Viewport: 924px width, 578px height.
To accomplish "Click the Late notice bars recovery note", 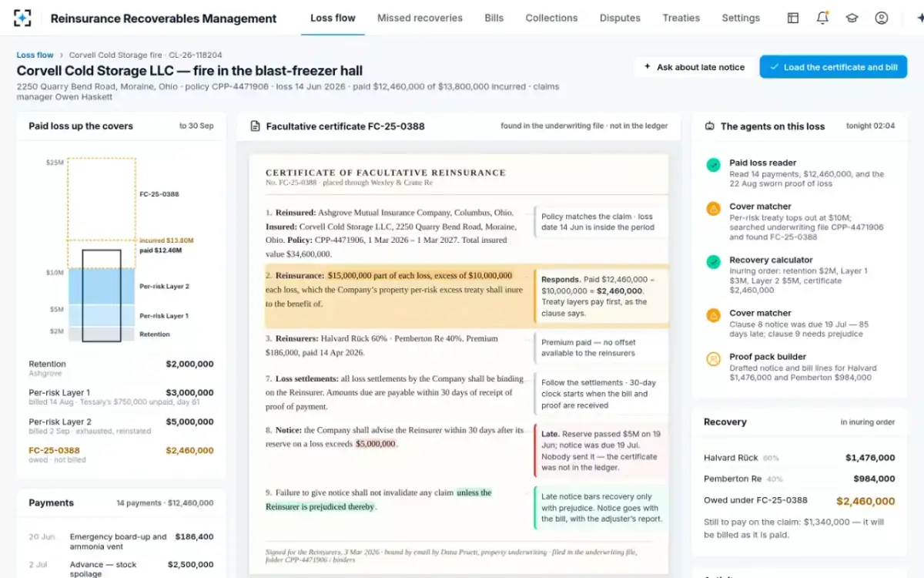I will [x=603, y=508].
